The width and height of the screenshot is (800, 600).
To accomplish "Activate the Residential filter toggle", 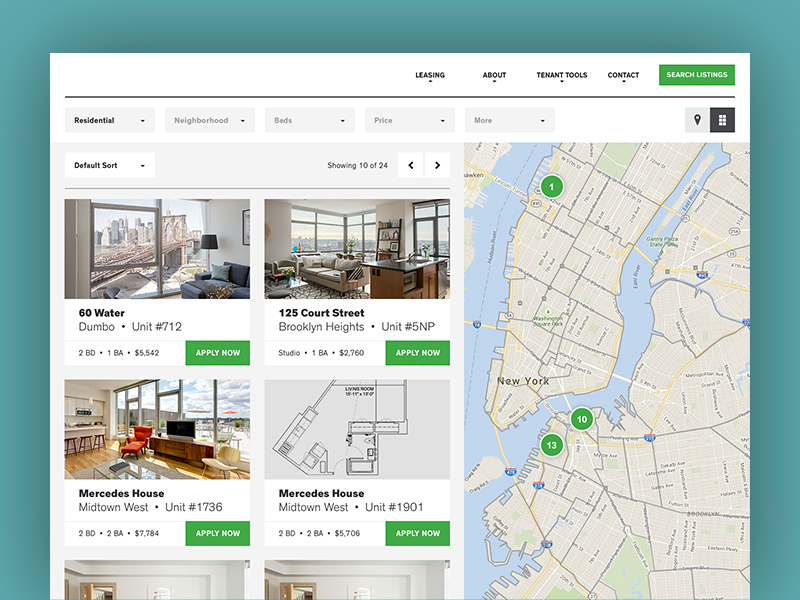I will click(x=109, y=119).
